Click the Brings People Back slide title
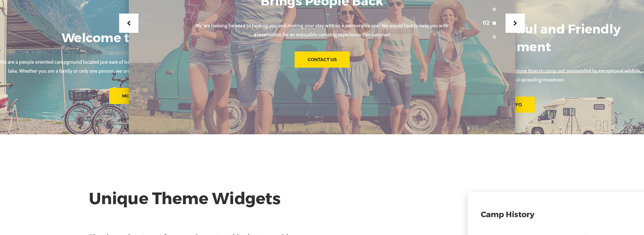This screenshot has height=235, width=644. pyautogui.click(x=322, y=3)
